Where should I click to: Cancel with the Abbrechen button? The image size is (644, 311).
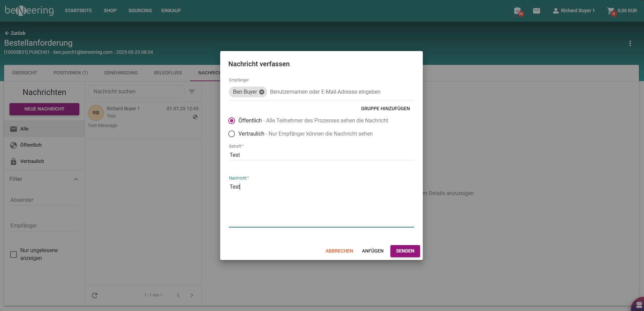point(339,251)
